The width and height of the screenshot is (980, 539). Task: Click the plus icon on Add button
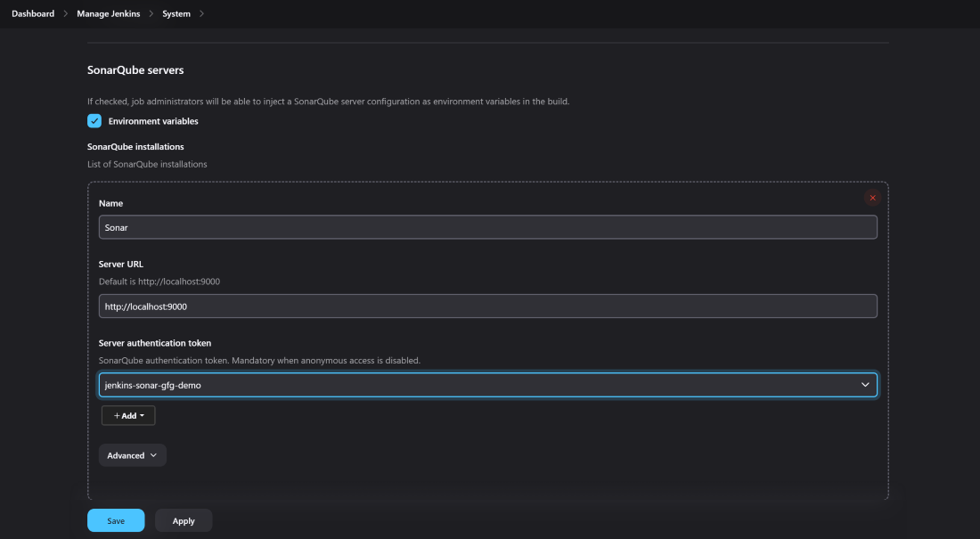point(117,416)
